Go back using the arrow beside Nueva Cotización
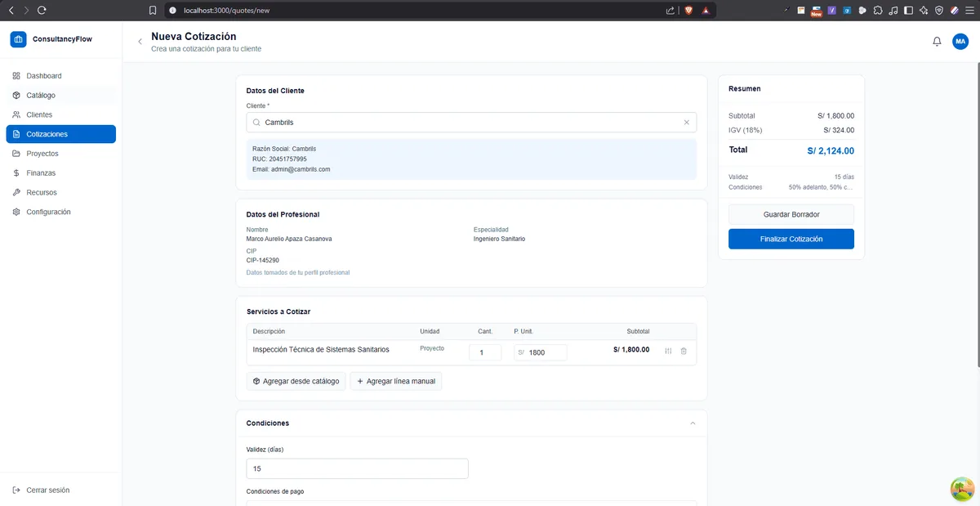 point(140,42)
